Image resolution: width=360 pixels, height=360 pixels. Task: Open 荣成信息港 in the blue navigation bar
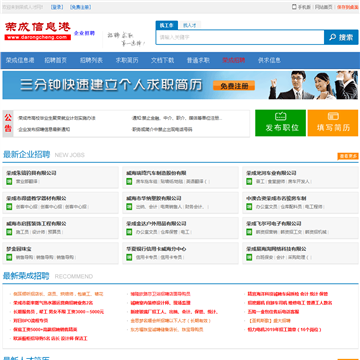(20, 60)
